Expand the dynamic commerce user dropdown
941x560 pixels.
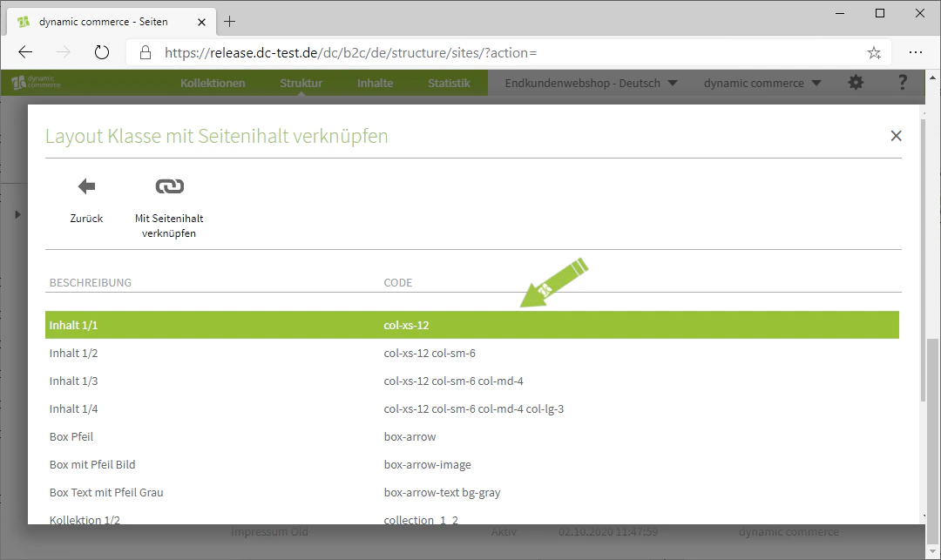pos(762,83)
